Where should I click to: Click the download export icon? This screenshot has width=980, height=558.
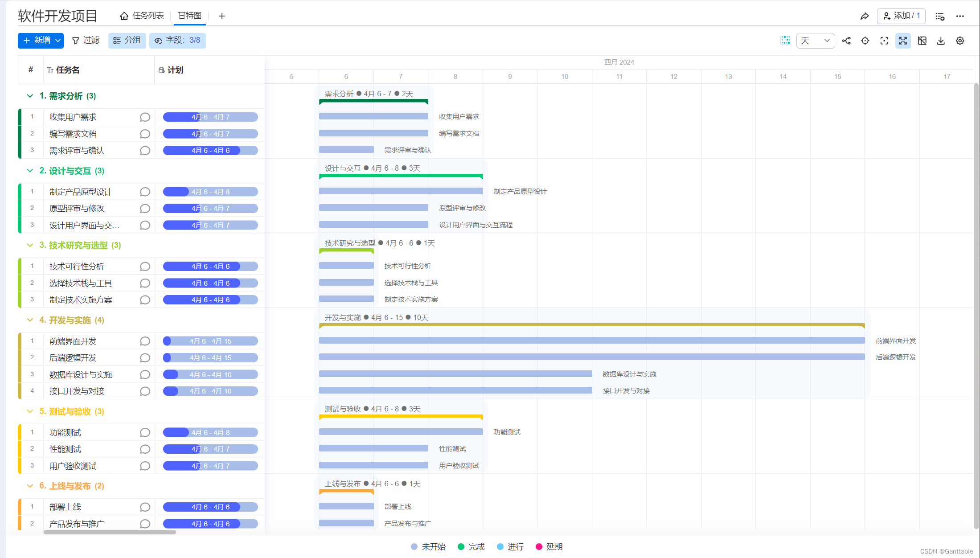[x=941, y=41]
